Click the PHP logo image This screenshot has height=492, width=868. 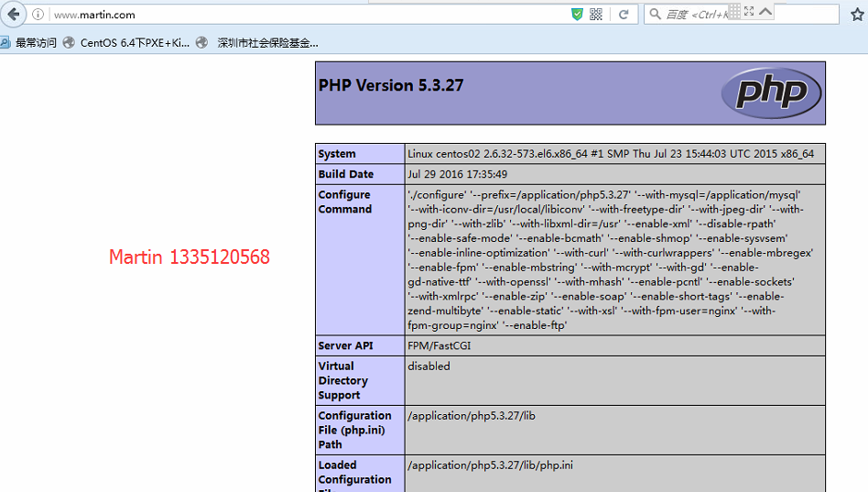(772, 93)
